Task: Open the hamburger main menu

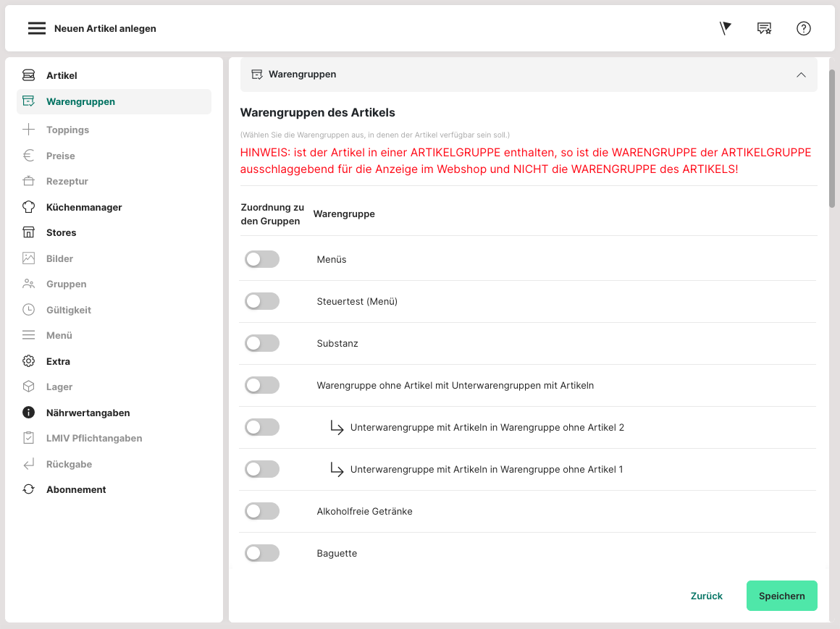Action: [x=37, y=28]
